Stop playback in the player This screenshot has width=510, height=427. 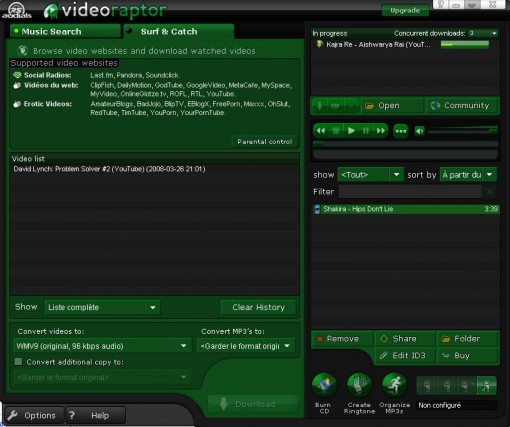(x=336, y=131)
